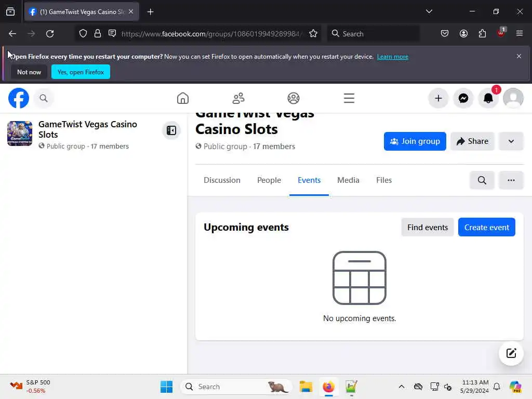
Task: Select the GameTwist Vegas Casino browser tab
Action: (x=82, y=12)
